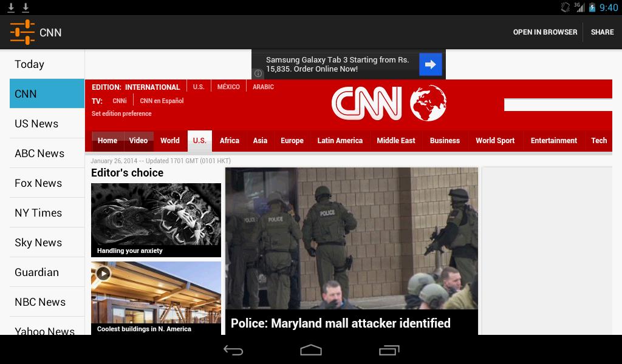The height and width of the screenshot is (364, 622).
Task: Switch edition to ARABIC
Action: 264,87
